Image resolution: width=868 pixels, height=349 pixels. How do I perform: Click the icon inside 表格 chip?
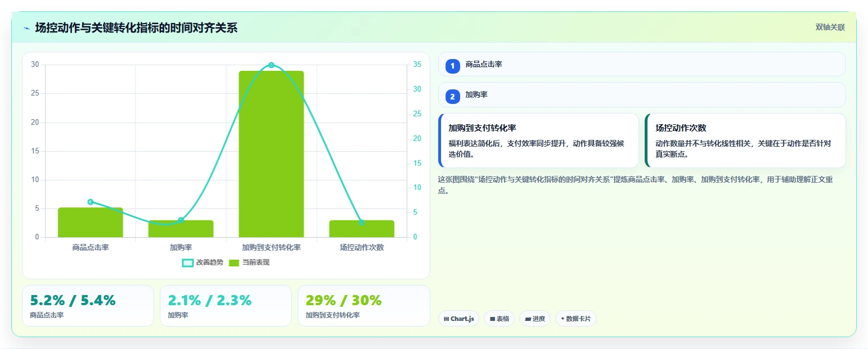pyautogui.click(x=493, y=319)
